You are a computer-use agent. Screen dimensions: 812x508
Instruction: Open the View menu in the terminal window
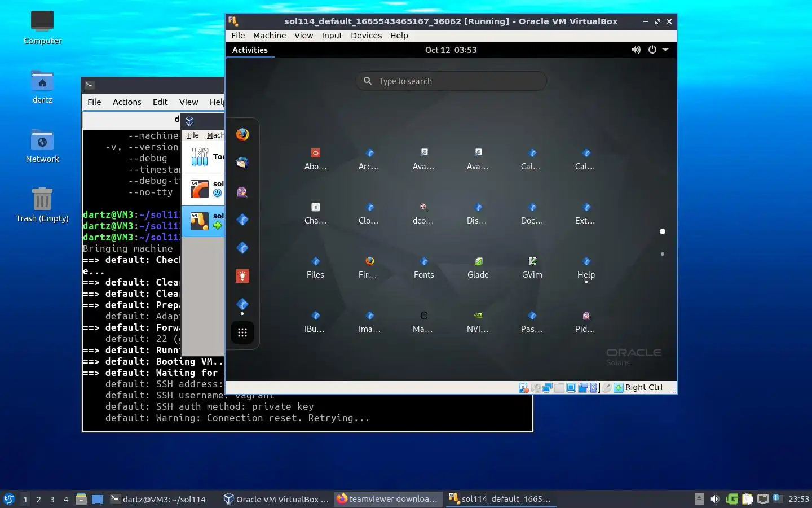tap(188, 102)
